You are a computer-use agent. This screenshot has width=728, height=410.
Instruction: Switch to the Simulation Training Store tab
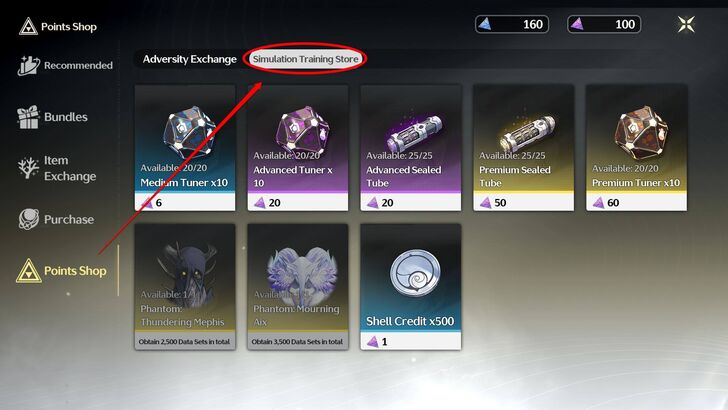click(306, 59)
